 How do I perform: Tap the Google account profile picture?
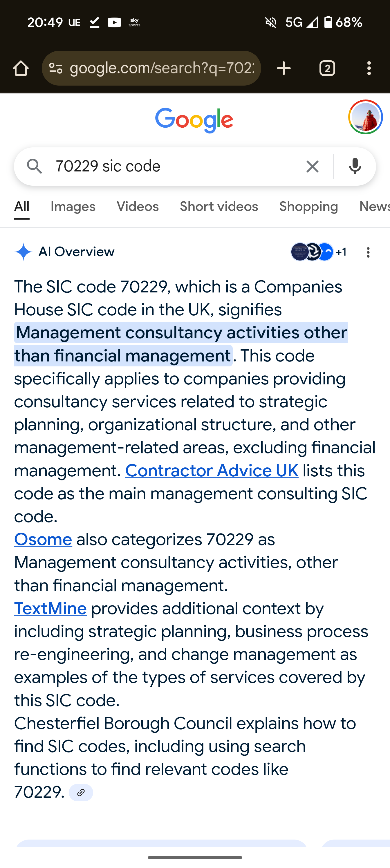365,117
